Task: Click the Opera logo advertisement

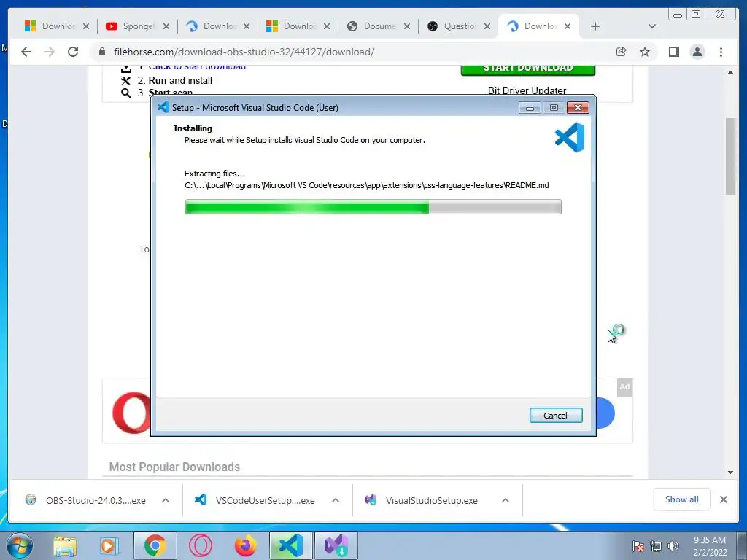Action: (132, 413)
